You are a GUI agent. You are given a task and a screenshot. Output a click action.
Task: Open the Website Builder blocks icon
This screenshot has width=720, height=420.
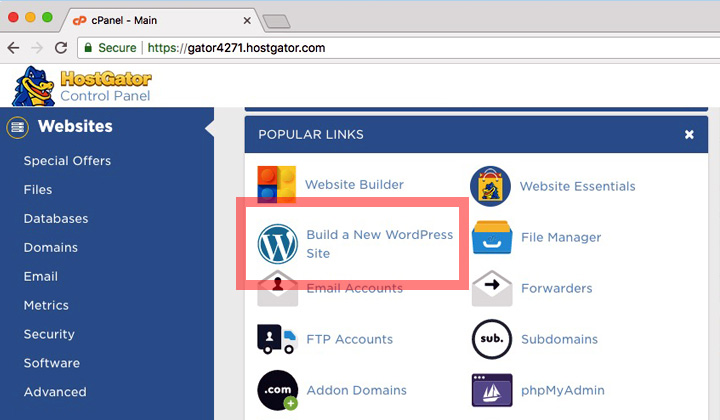(x=276, y=184)
